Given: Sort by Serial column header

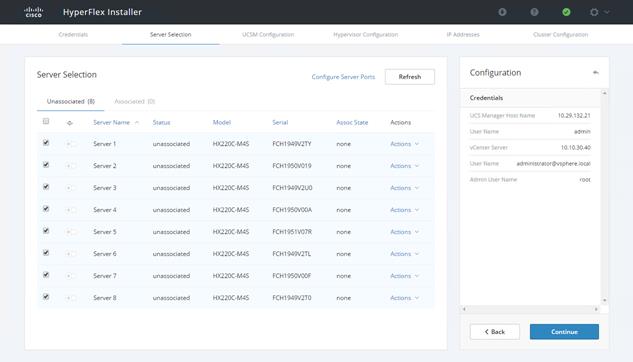Looking at the screenshot, I should point(280,122).
